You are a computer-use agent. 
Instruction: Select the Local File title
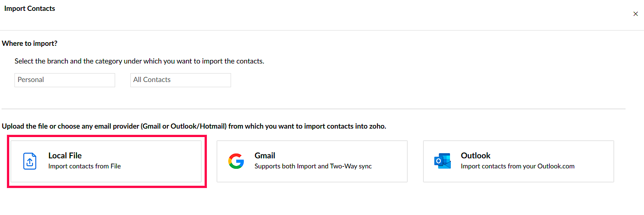pos(65,156)
